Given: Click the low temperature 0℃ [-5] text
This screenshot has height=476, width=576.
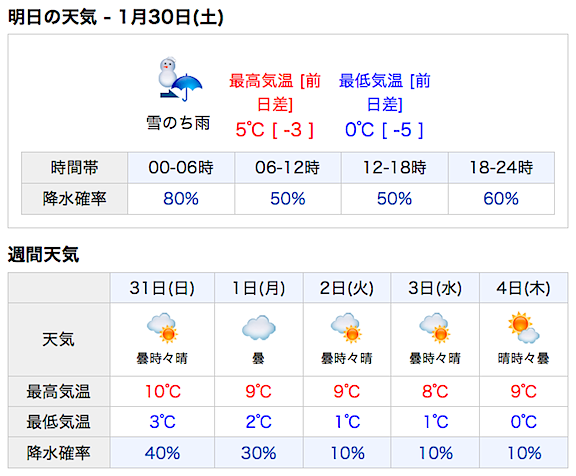Looking at the screenshot, I should pyautogui.click(x=384, y=130).
